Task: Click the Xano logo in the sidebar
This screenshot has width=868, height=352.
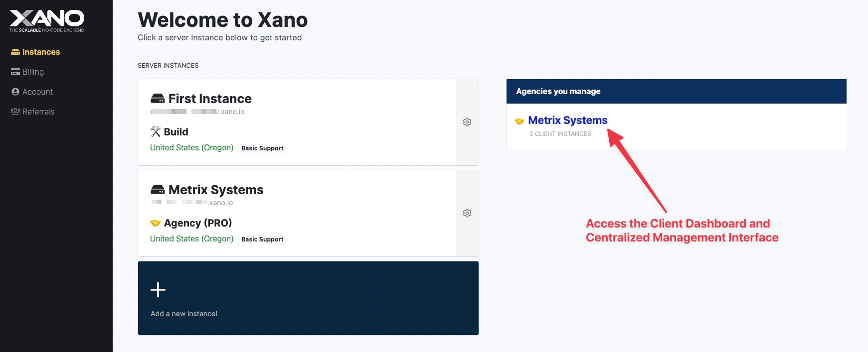Action: (47, 21)
